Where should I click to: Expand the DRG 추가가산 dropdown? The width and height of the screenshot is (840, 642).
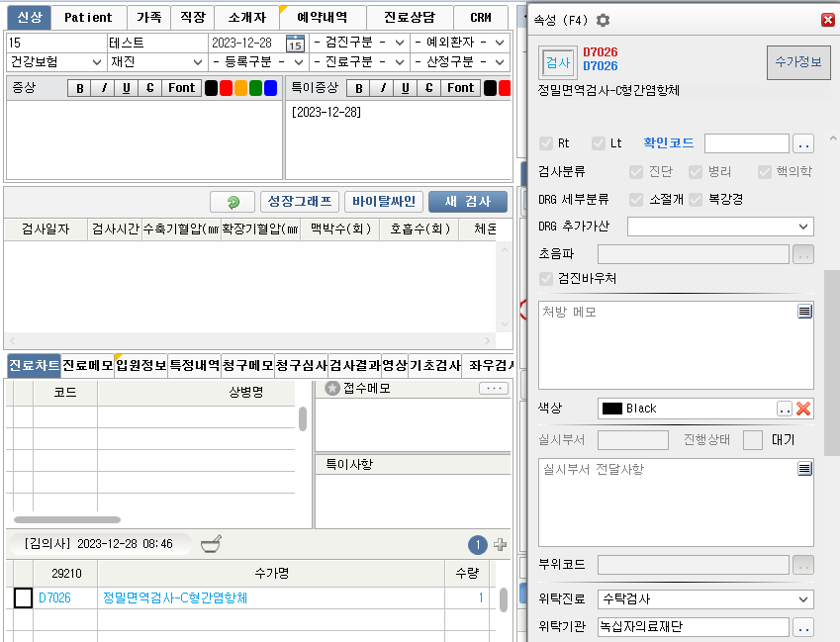[719, 227]
